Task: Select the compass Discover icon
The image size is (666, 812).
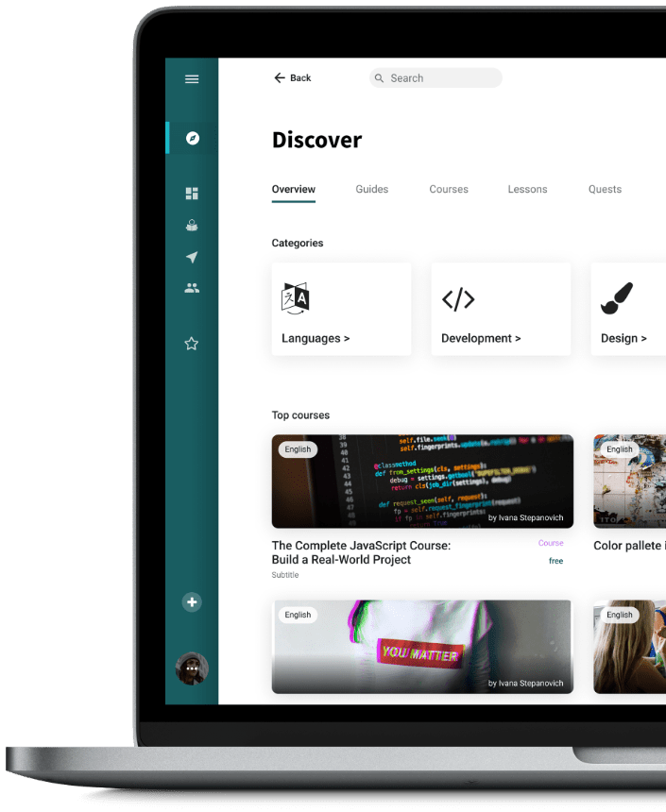Action: (193, 138)
